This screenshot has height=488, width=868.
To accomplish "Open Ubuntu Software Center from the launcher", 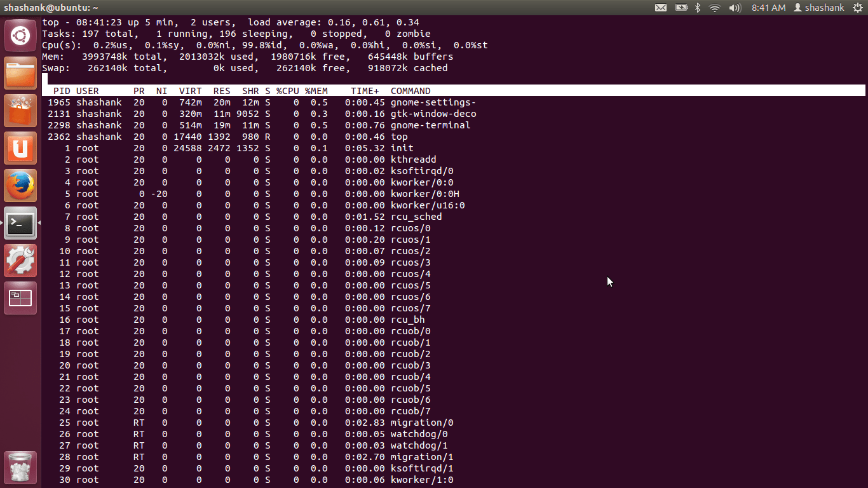I will 20,111.
